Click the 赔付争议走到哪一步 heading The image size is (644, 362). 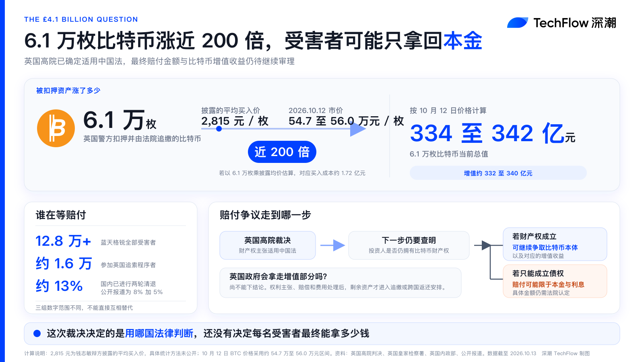coord(265,215)
